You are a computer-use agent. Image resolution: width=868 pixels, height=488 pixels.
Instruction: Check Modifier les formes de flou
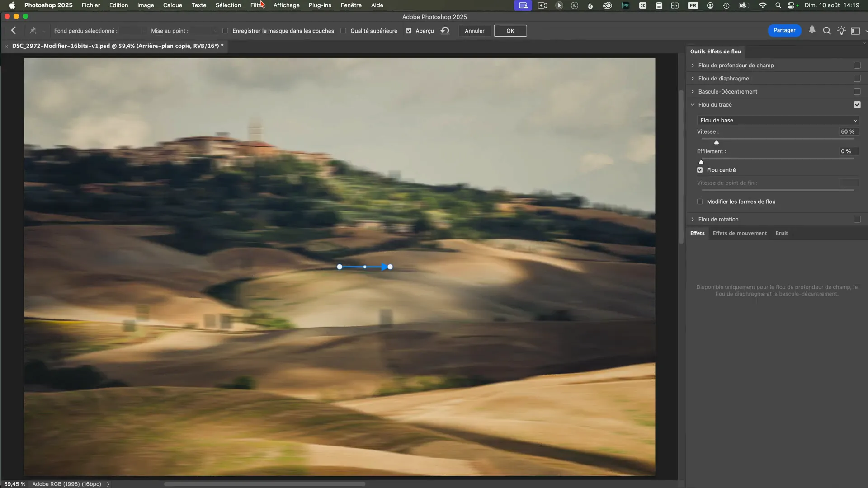(700, 202)
